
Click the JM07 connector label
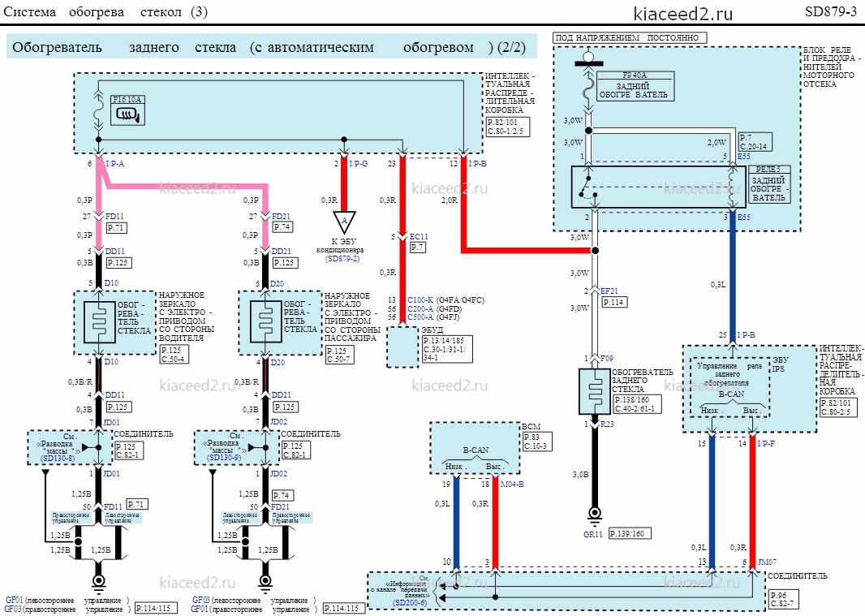[767, 562]
